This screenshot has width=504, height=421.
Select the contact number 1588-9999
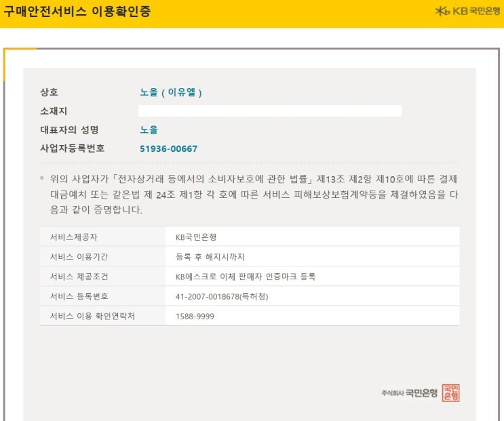click(195, 317)
